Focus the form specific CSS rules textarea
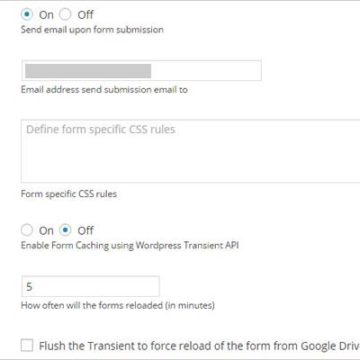The height and width of the screenshot is (360, 360). click(190, 151)
